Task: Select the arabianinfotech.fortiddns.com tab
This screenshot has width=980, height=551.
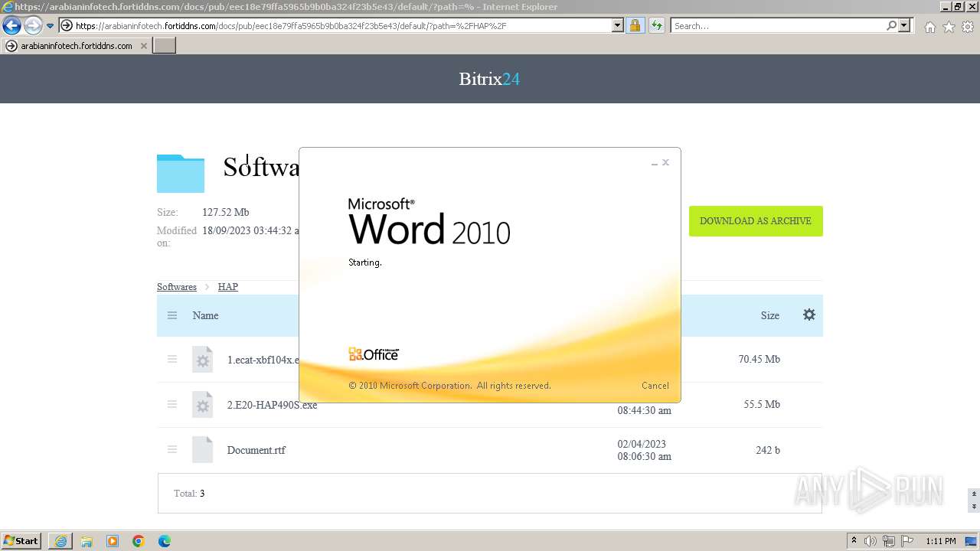Action: pyautogui.click(x=76, y=46)
